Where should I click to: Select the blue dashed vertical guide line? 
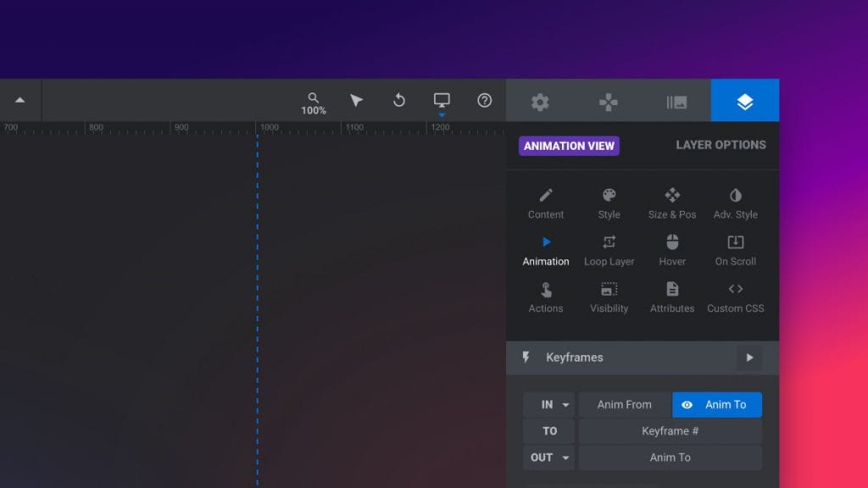258,312
